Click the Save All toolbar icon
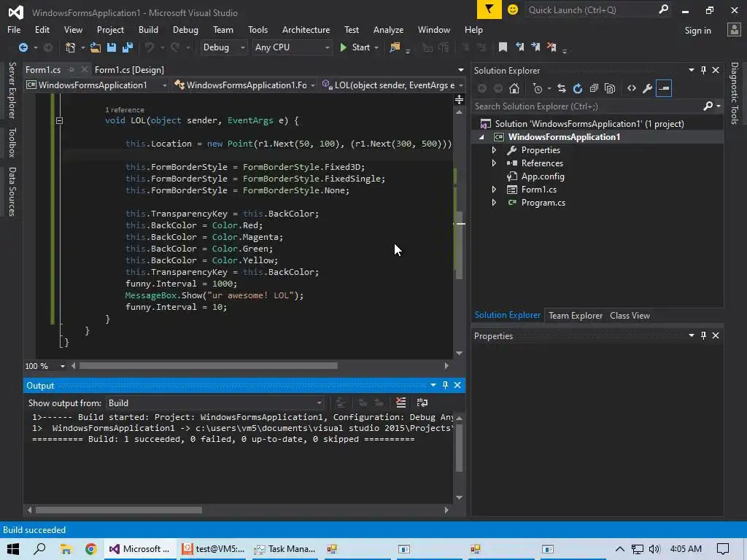The image size is (747, 560). (x=128, y=47)
